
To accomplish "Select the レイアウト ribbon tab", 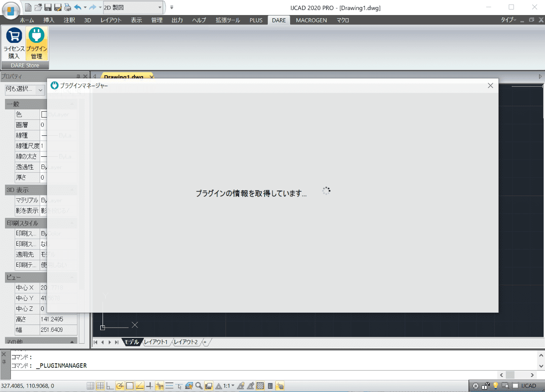I will click(x=111, y=20).
